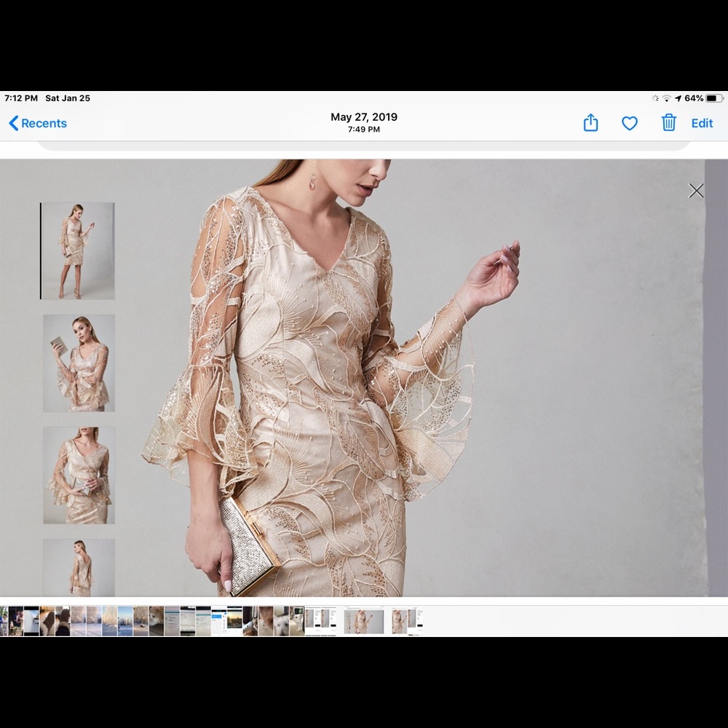Tap the Wi-Fi icon in the status bar
The height and width of the screenshot is (728, 728).
pos(667,98)
